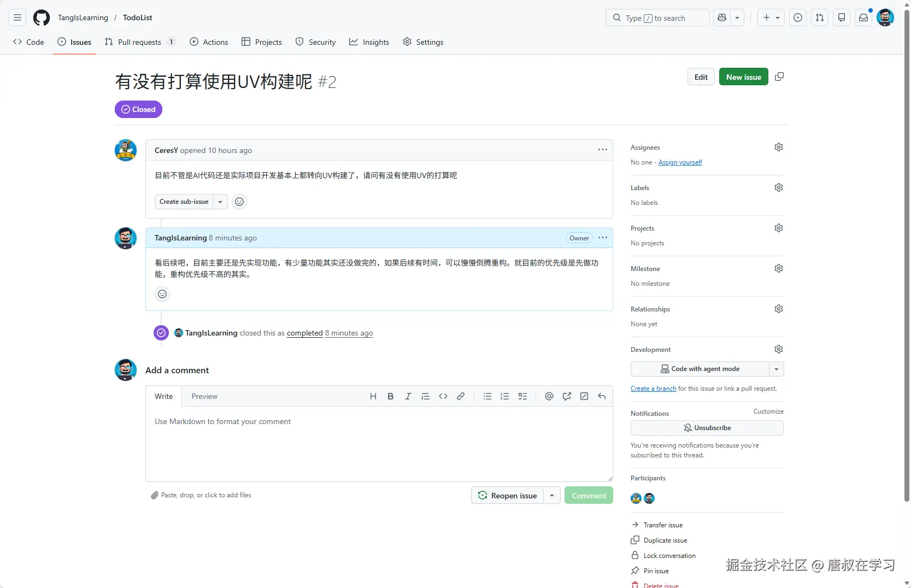
Task: Open the Pull requests tab
Action: (x=140, y=42)
